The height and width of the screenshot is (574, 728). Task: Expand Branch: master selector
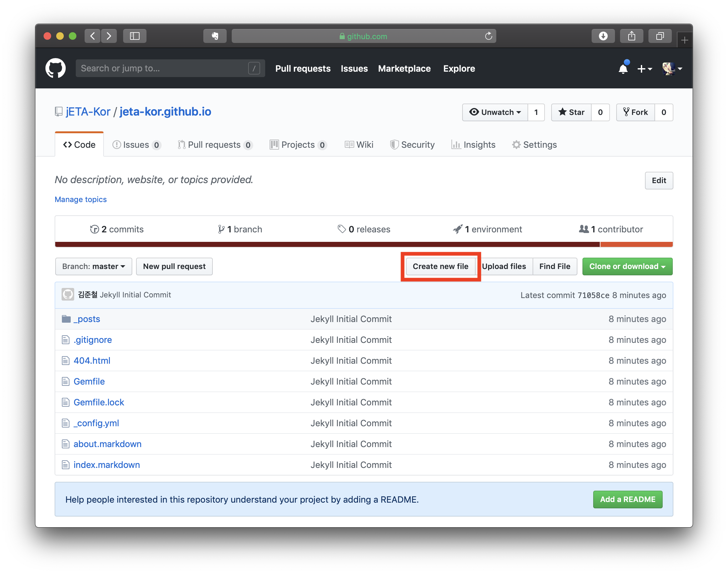(x=94, y=266)
